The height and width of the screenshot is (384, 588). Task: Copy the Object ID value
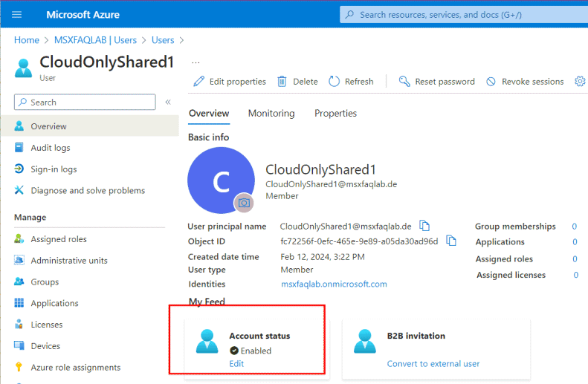pos(451,241)
